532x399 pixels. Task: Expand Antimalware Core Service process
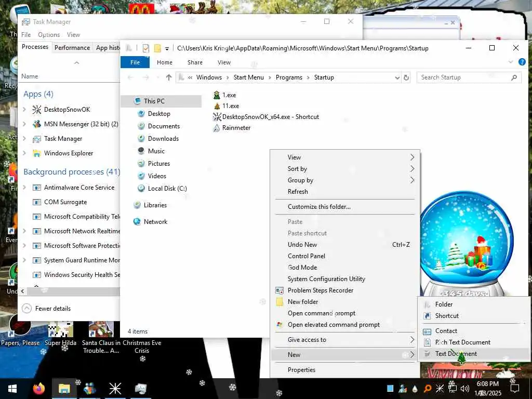[x=24, y=188]
